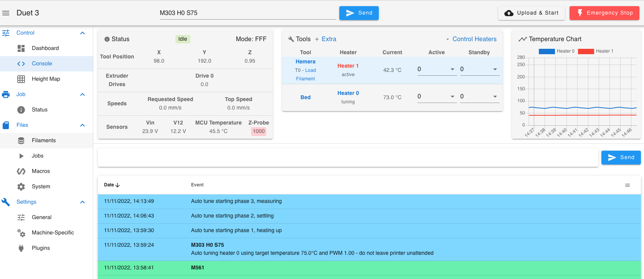The image size is (644, 279).
Task: Click the Hemera tool link
Action: [305, 62]
